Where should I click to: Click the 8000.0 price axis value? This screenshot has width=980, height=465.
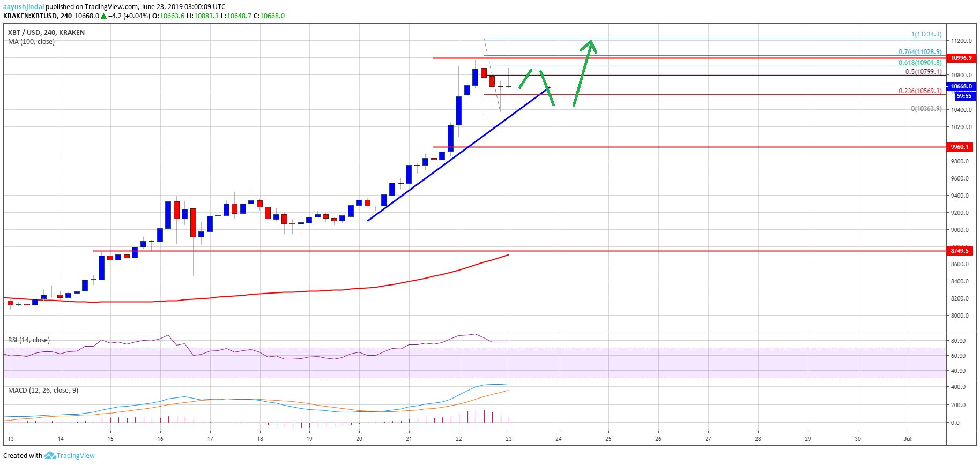(x=960, y=316)
